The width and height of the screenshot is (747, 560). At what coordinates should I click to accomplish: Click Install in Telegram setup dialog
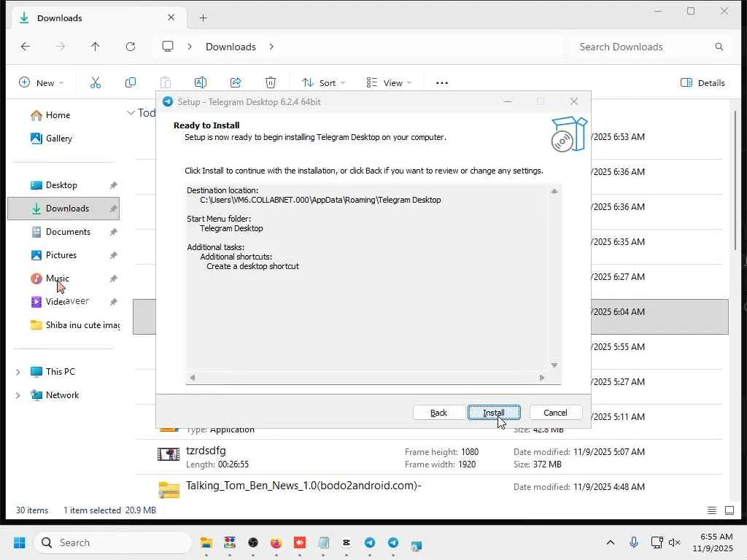click(494, 413)
